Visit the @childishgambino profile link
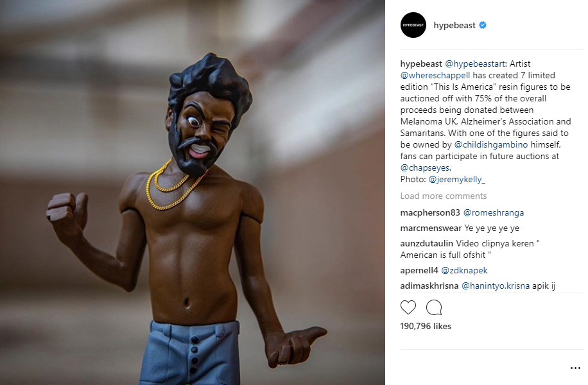588x385 pixels. [x=491, y=145]
